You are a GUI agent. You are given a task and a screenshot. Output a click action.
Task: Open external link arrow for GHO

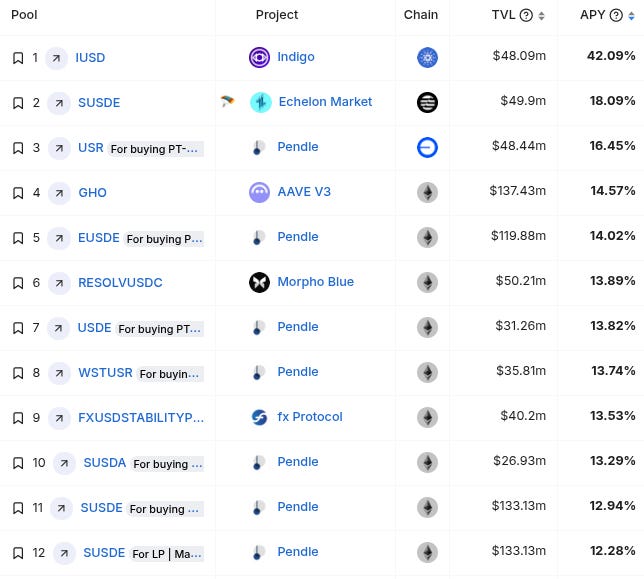pyautogui.click(x=59, y=193)
